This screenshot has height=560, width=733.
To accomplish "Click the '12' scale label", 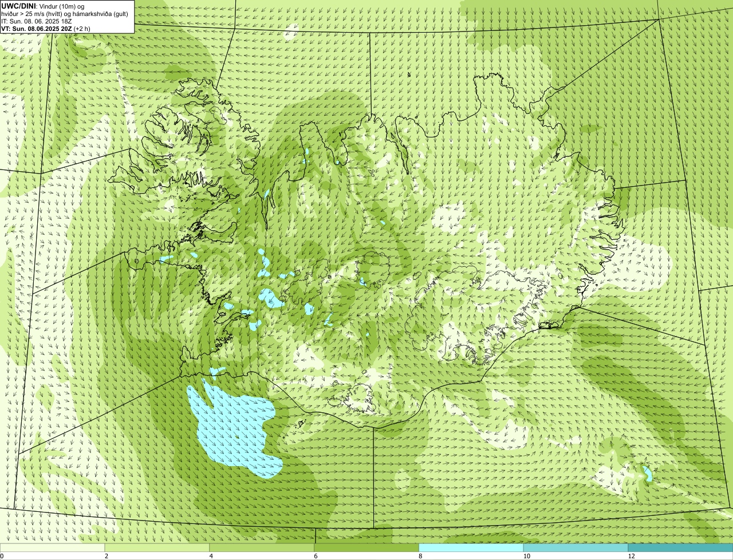I will tap(631, 556).
